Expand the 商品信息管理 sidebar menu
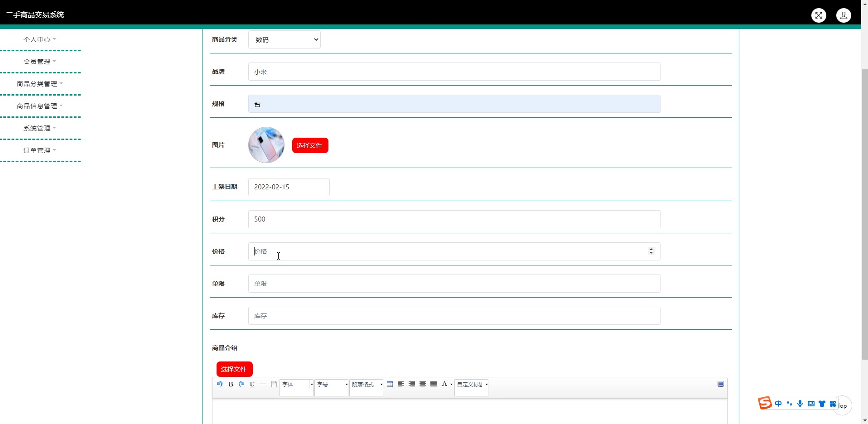Image resolution: width=868 pixels, height=424 pixels. pyautogui.click(x=40, y=106)
